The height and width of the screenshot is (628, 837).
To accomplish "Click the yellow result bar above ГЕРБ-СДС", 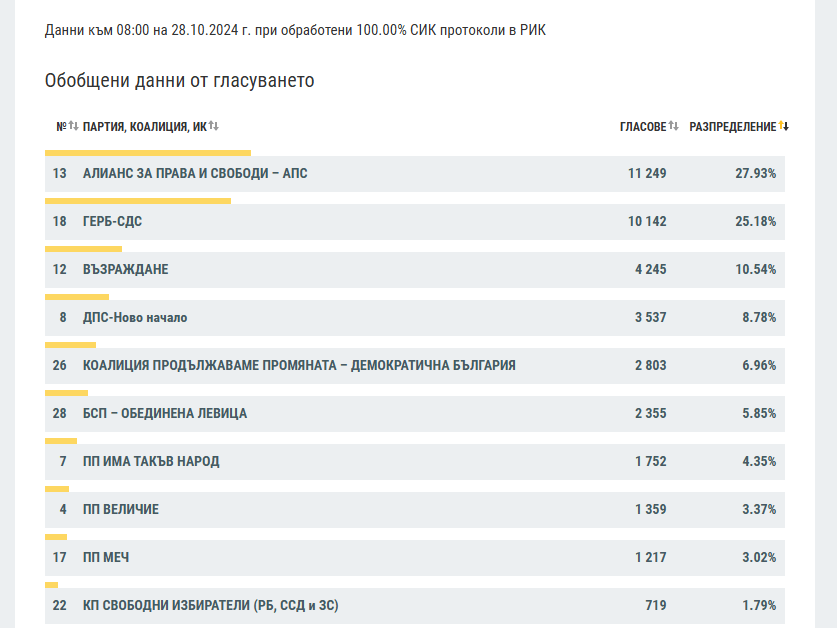I will [x=138, y=201].
